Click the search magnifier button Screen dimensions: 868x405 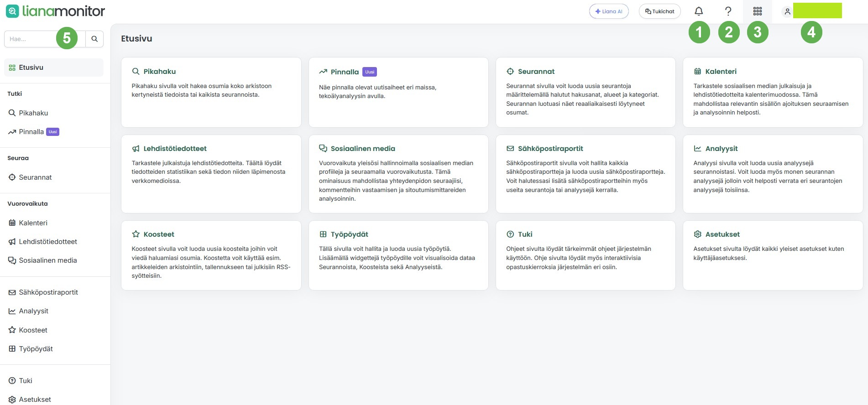click(x=94, y=39)
